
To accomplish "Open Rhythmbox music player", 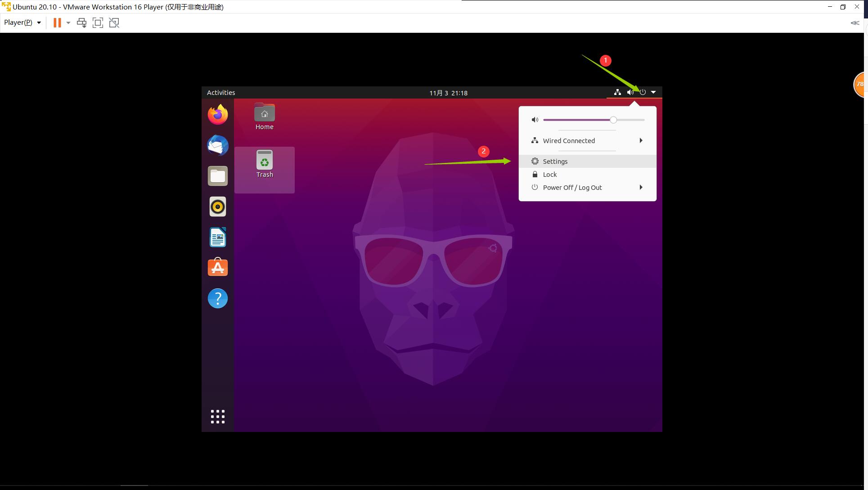I will 217,207.
